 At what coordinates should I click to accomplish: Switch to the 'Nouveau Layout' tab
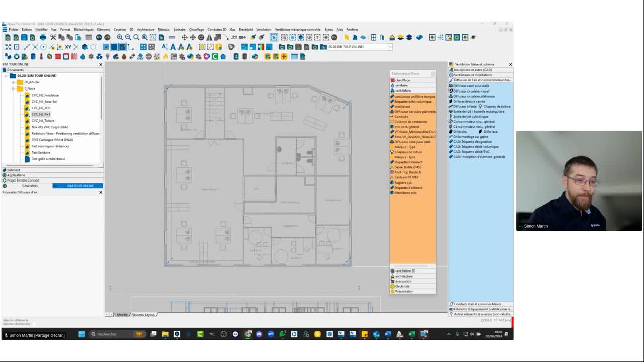(x=142, y=314)
